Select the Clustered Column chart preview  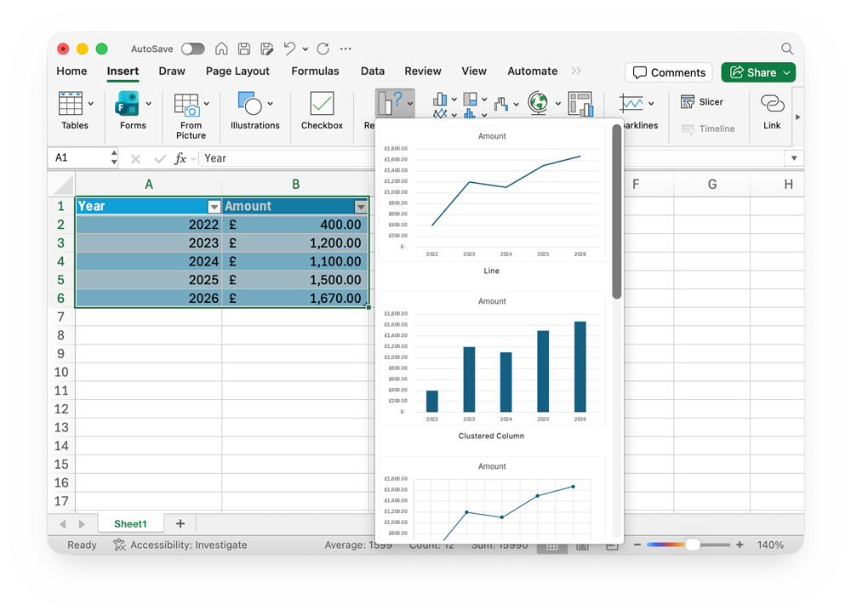coord(492,362)
